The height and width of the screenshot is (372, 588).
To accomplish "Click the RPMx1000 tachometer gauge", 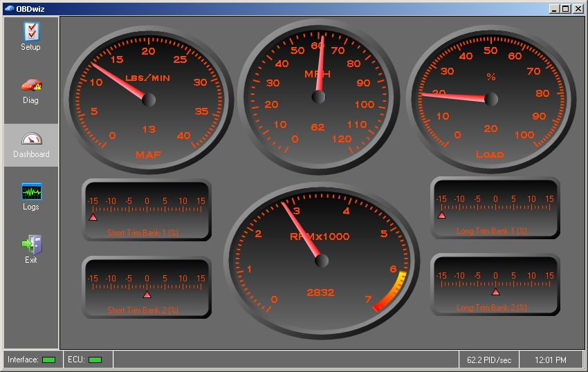I will [322, 261].
